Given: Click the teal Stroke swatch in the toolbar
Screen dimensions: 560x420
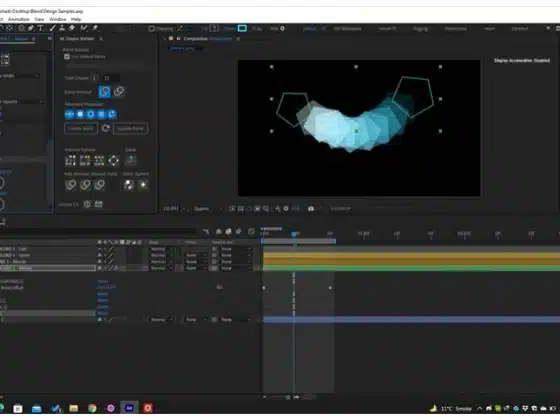Looking at the screenshot, I should 242,28.
